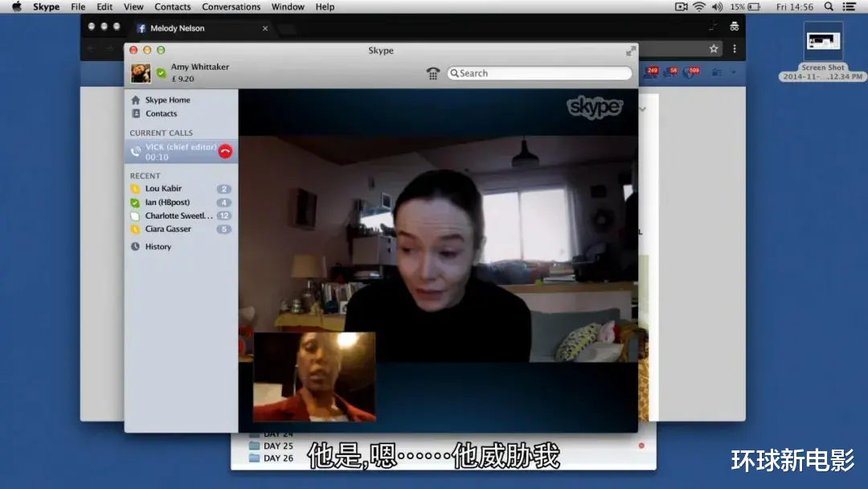Open the Window menu

click(x=287, y=6)
